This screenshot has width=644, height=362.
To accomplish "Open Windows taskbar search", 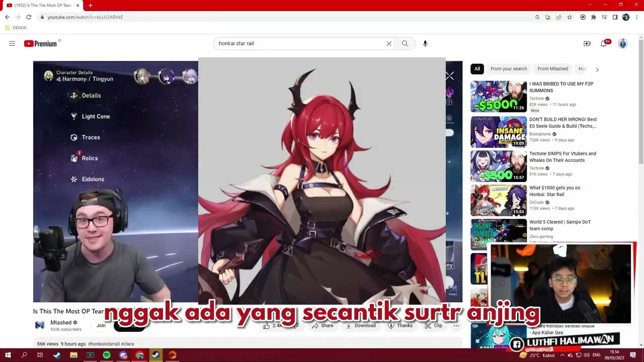I will [24, 355].
